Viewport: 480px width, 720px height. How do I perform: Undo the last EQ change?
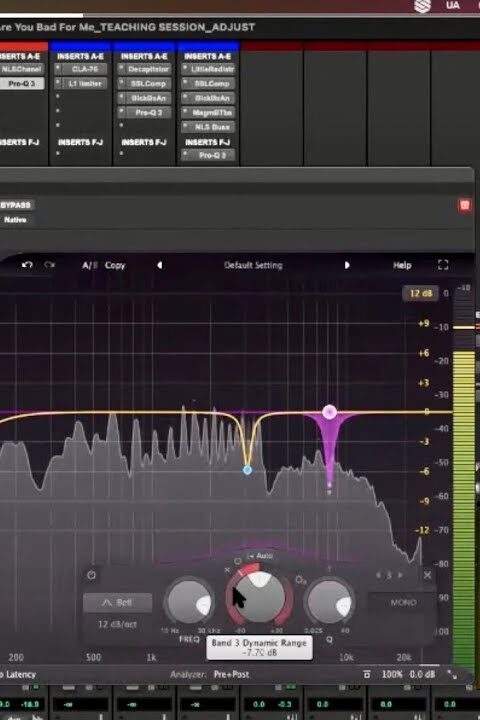coord(27,265)
